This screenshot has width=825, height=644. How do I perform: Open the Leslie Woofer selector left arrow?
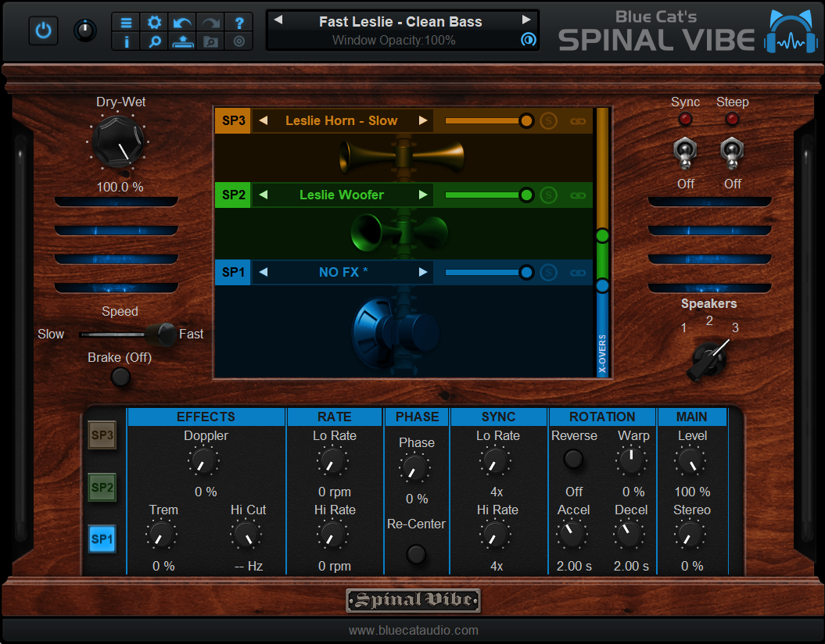coord(263,195)
